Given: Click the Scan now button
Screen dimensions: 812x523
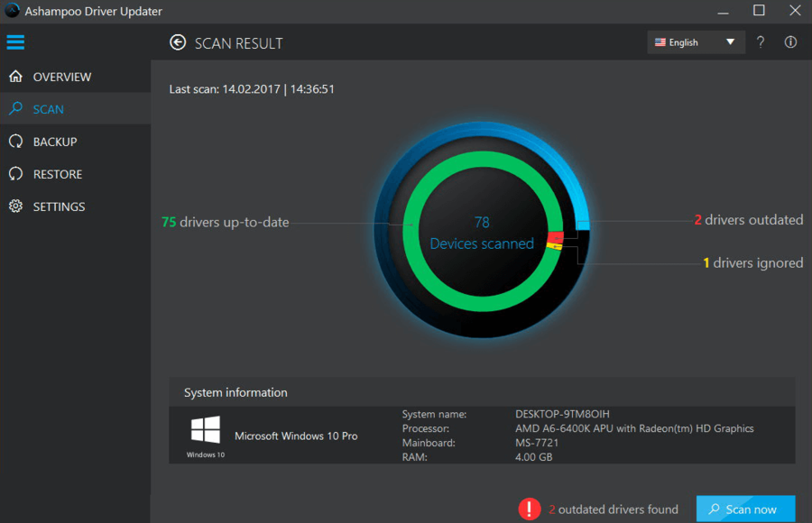Looking at the screenshot, I should pos(746,509).
